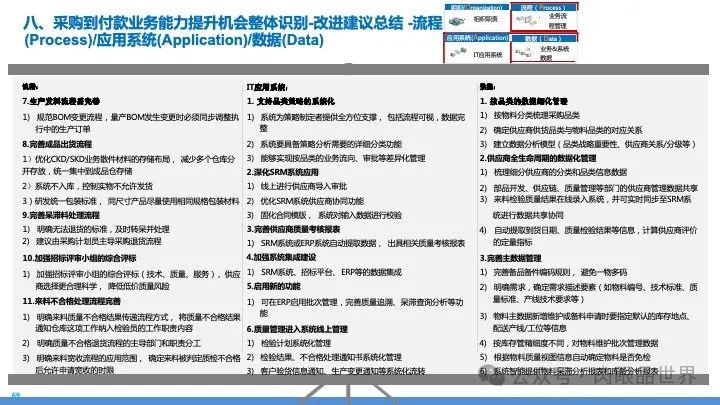Click the 'IT应用系统' legend label
This screenshot has width=720, height=405.
488,55
